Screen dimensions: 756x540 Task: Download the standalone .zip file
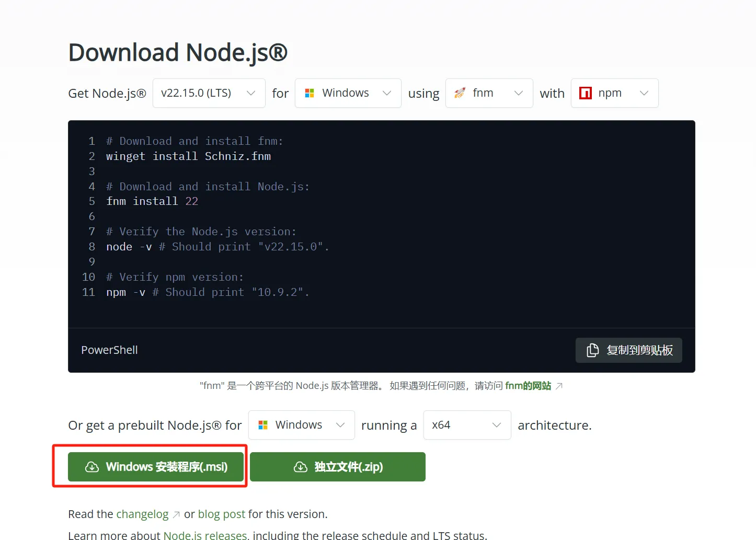[338, 467]
